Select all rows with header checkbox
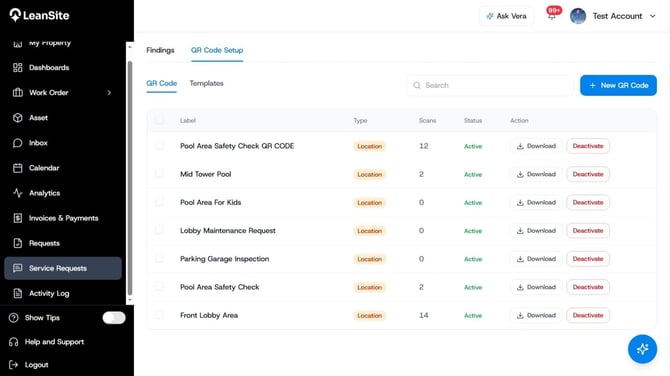 159,120
